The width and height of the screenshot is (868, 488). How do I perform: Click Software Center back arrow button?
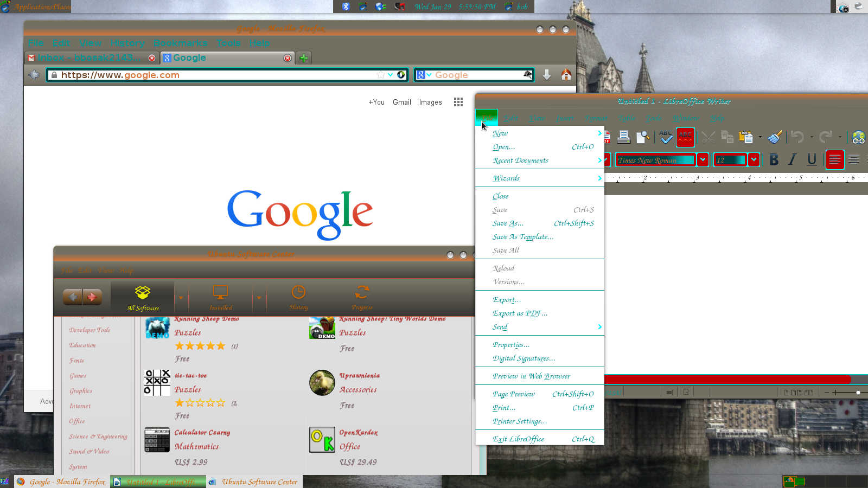pyautogui.click(x=73, y=297)
